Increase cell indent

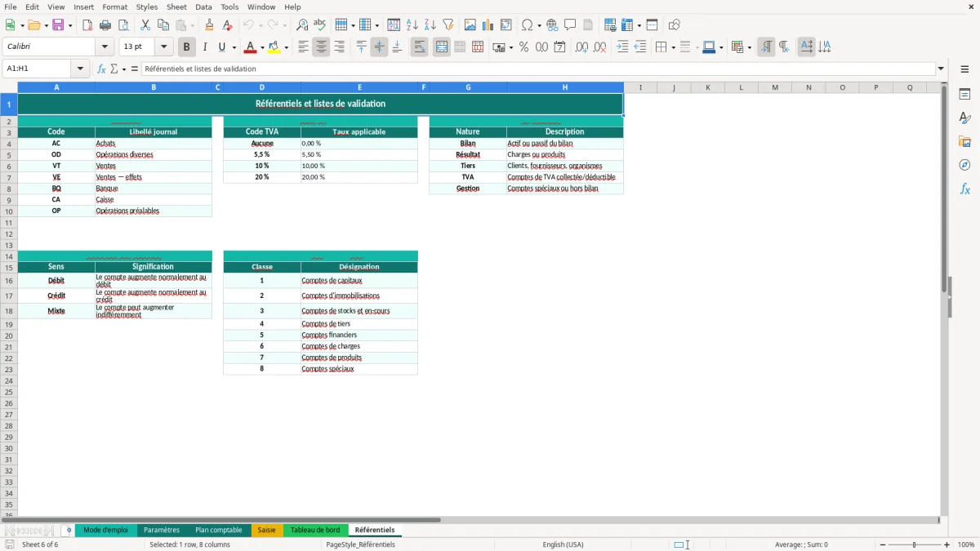click(622, 47)
